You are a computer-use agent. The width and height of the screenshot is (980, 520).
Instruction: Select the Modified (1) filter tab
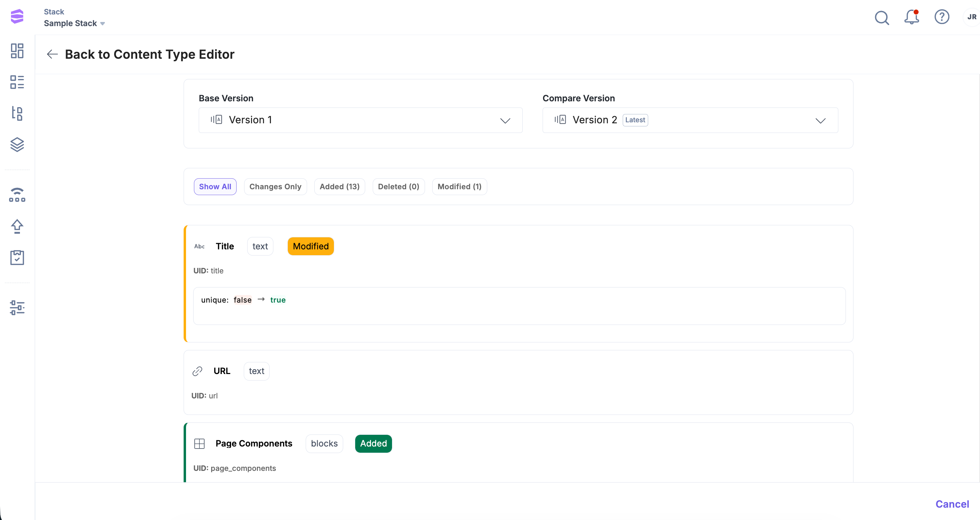click(459, 186)
